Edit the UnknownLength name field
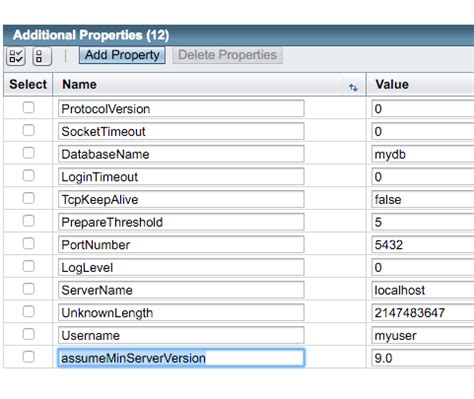This screenshot has height=399, width=474. 181,313
